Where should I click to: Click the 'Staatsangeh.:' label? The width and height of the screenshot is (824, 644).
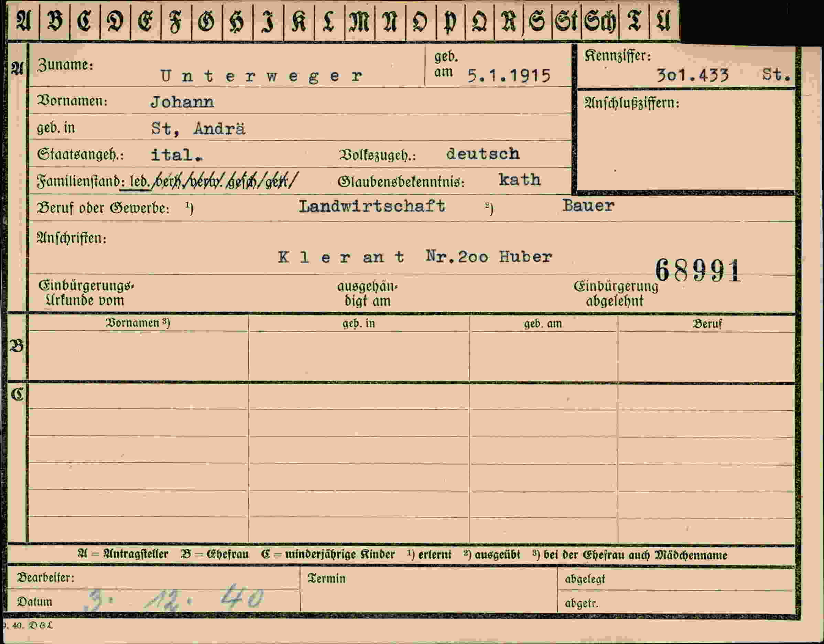click(80, 155)
